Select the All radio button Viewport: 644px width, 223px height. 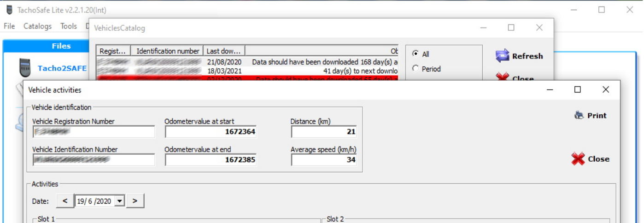(x=416, y=54)
